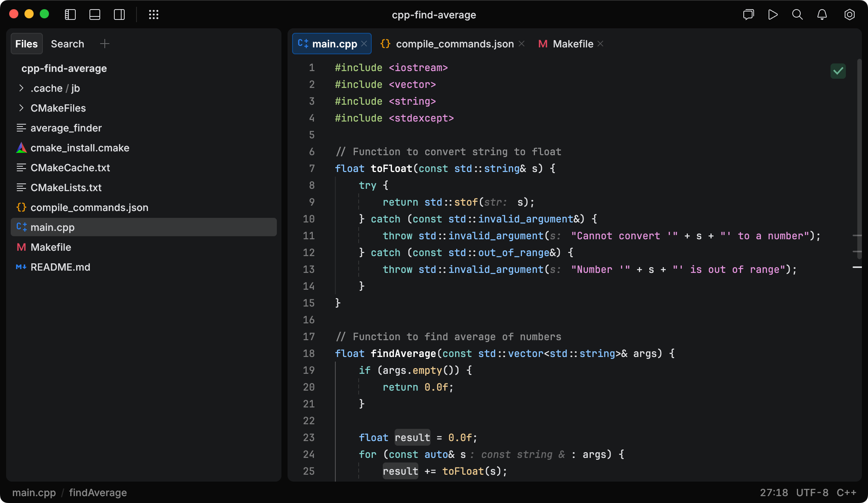Add a new panel tab with plus
The image size is (868, 503).
[105, 44]
